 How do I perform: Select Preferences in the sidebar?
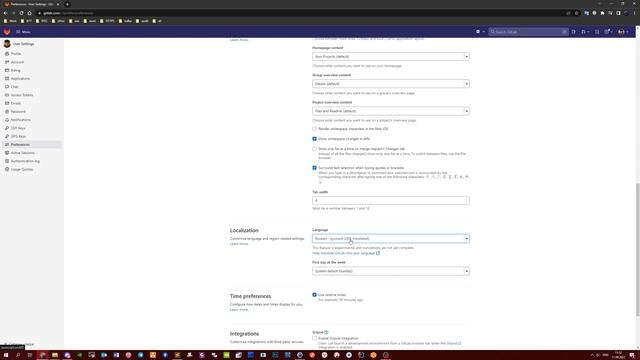32,144
